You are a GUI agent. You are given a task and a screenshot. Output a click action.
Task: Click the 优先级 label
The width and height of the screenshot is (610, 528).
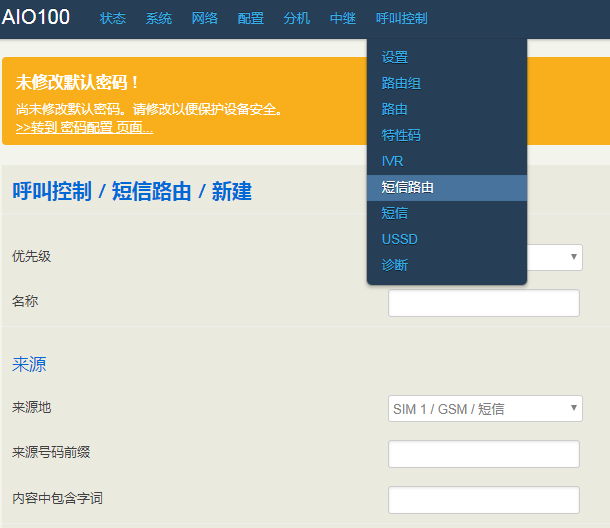point(32,256)
